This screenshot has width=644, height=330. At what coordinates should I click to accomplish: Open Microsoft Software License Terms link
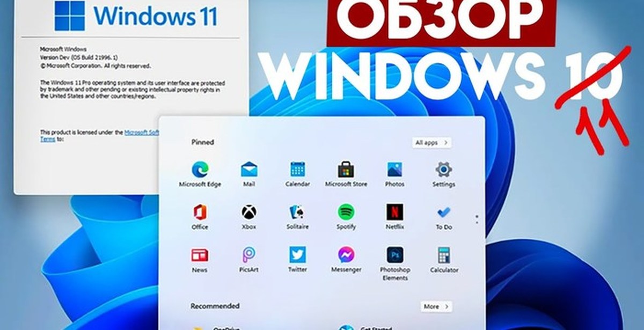(141, 132)
